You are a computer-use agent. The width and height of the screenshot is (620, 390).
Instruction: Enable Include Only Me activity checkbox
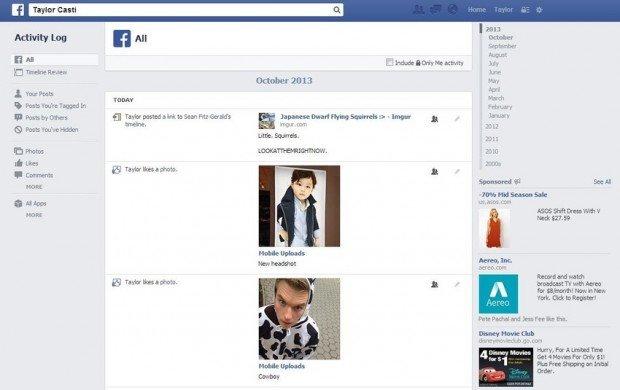pos(389,62)
